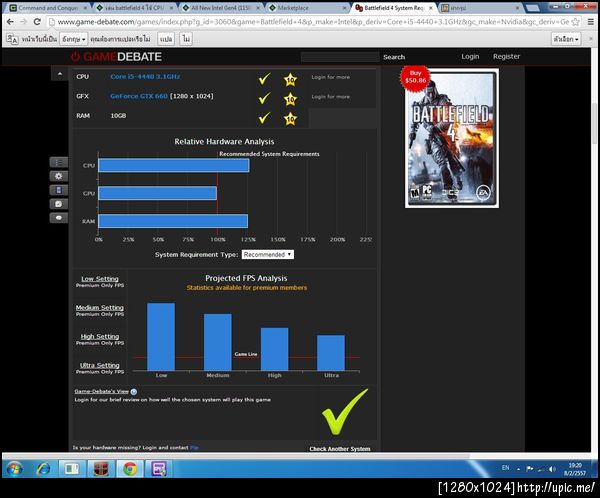This screenshot has height=498, width=600.
Task: Click the CPU row star rating badge
Action: pyautogui.click(x=290, y=80)
